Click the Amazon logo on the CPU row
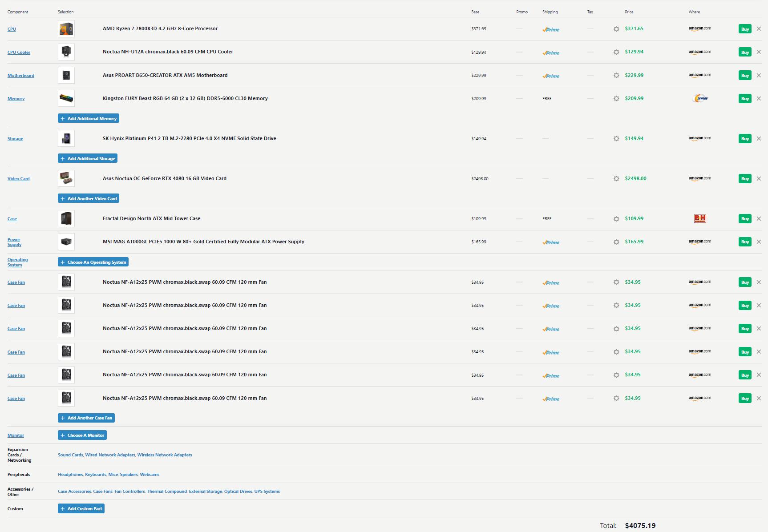 (x=699, y=28)
